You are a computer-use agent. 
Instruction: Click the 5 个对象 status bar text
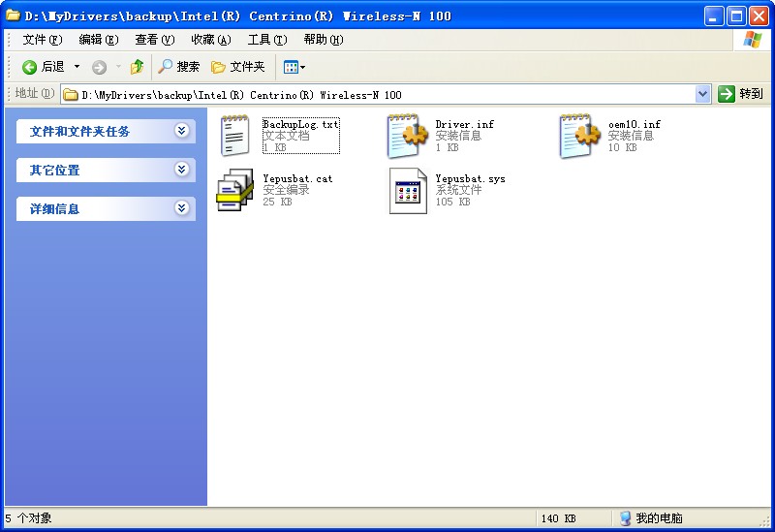click(x=28, y=518)
